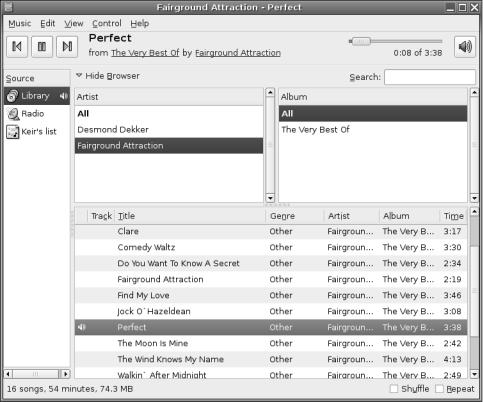Click the Album list scrollbar down arrow
483x402 pixels.
coord(474,198)
